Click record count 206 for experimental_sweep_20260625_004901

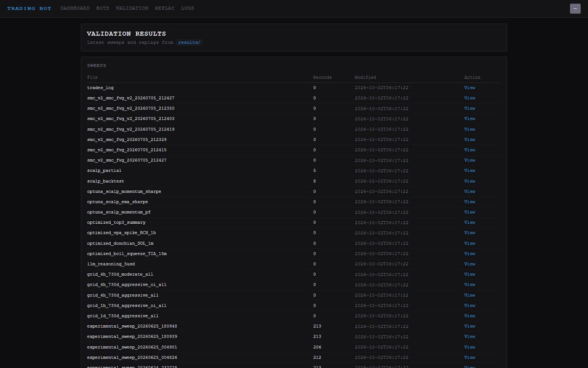(x=317, y=347)
